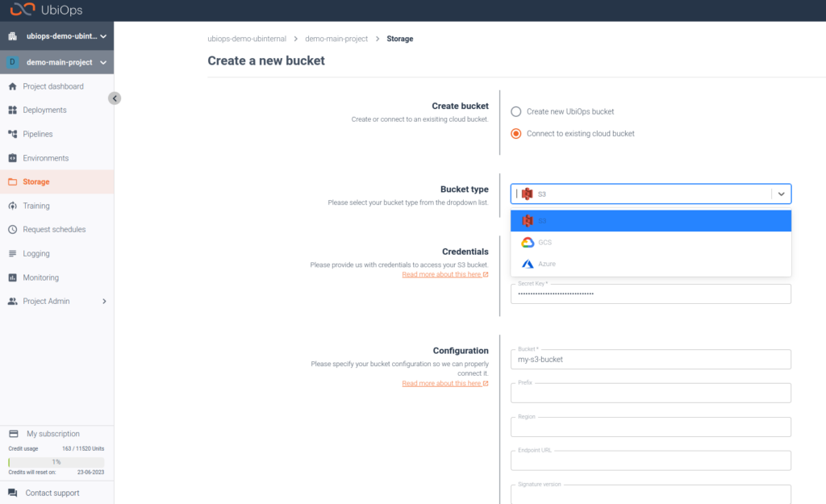The width and height of the screenshot is (826, 504).
Task: Open the demo-main-project project switcher
Action: coord(56,62)
